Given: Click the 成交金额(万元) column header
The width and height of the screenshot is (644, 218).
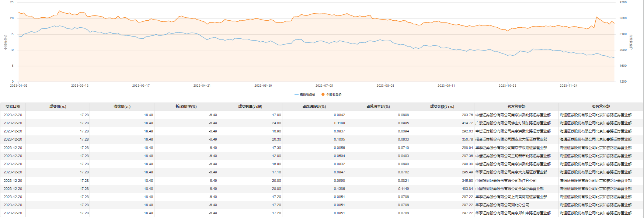Looking at the screenshot, I should [x=442, y=107].
